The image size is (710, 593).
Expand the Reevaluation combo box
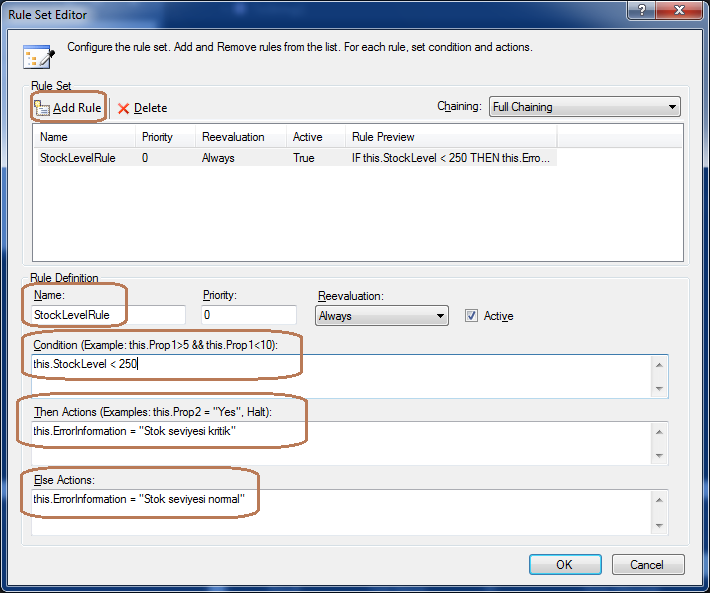point(381,316)
